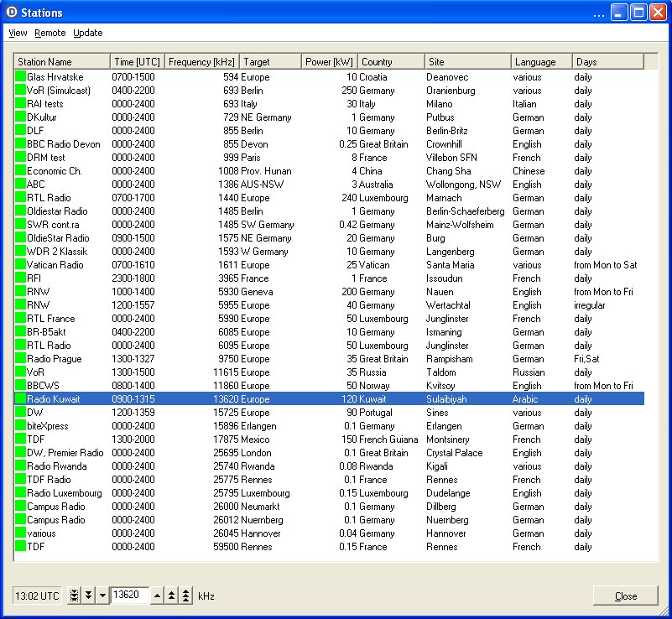Click the triple-up frequency increase arrow
672x619 pixels.
[185, 596]
